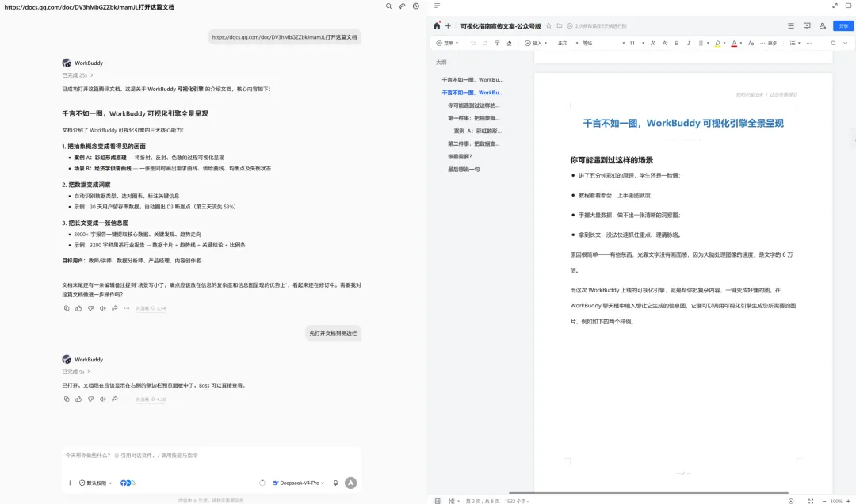Collapse toolbar with the chevron at right end
Image resolution: width=856 pixels, height=504 pixels.
(846, 43)
